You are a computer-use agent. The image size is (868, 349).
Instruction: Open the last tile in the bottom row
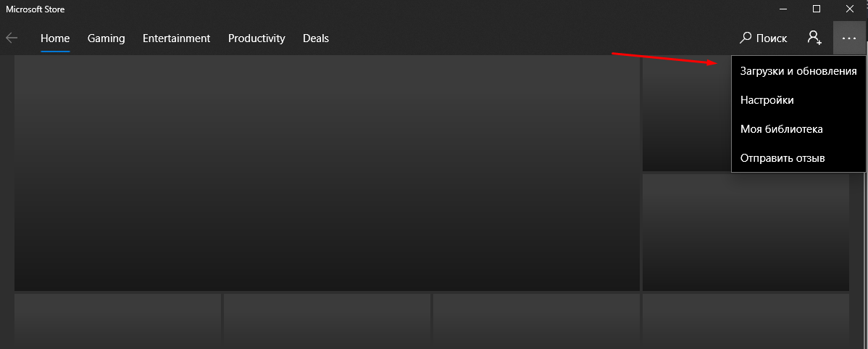[x=746, y=321]
